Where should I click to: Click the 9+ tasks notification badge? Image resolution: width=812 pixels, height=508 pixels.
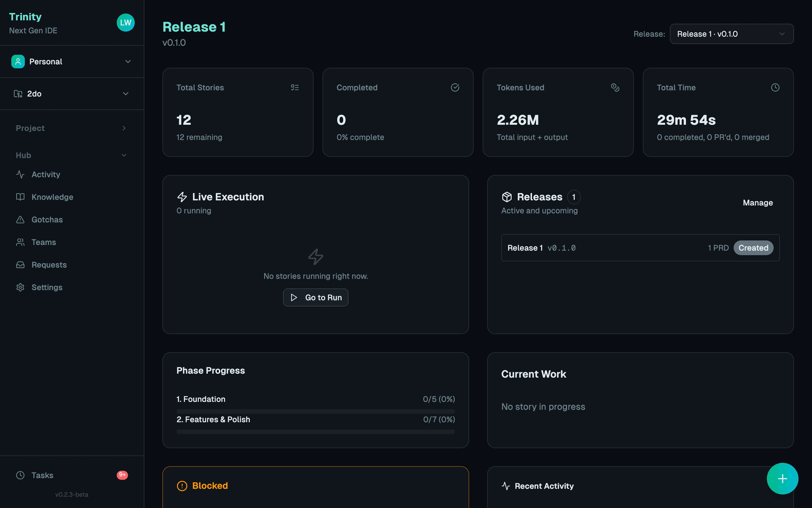(122, 475)
